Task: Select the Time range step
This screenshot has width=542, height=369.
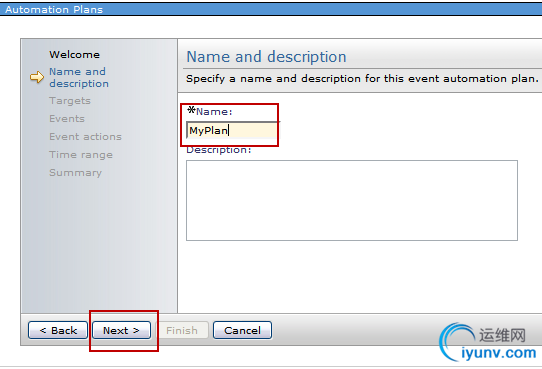Action: tap(81, 155)
